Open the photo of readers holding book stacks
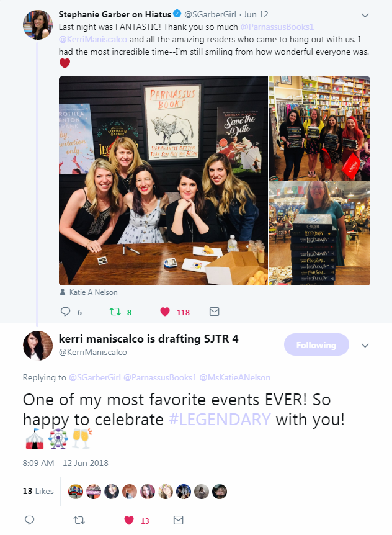This screenshot has height=535, width=392. coord(319,128)
